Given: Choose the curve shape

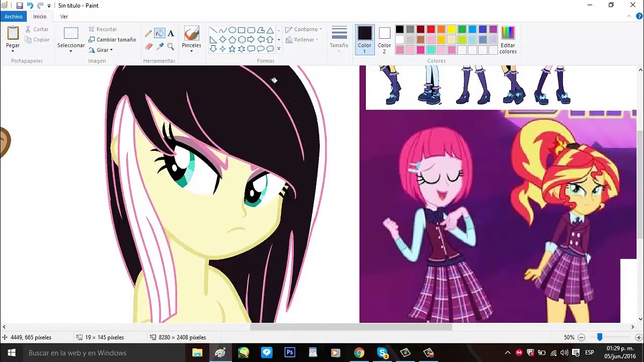Looking at the screenshot, I should coord(222,30).
